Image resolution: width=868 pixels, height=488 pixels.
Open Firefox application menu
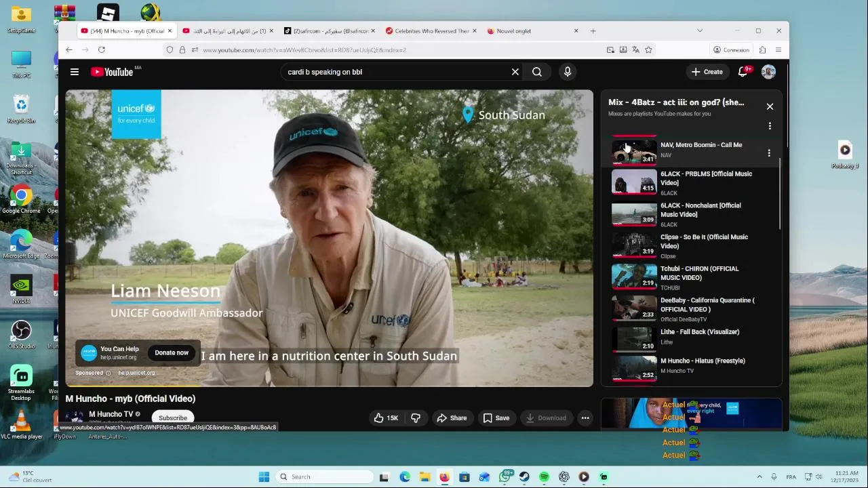tap(778, 49)
